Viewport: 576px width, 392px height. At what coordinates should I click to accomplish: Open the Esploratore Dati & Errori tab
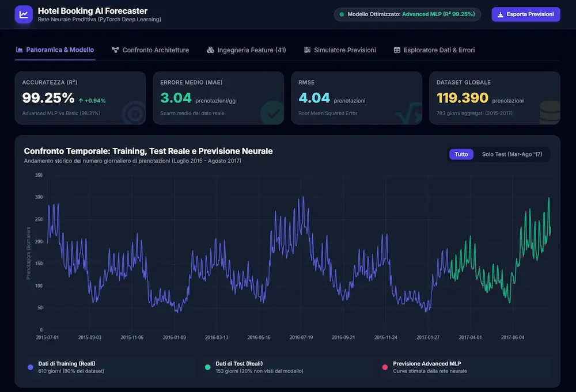point(434,50)
